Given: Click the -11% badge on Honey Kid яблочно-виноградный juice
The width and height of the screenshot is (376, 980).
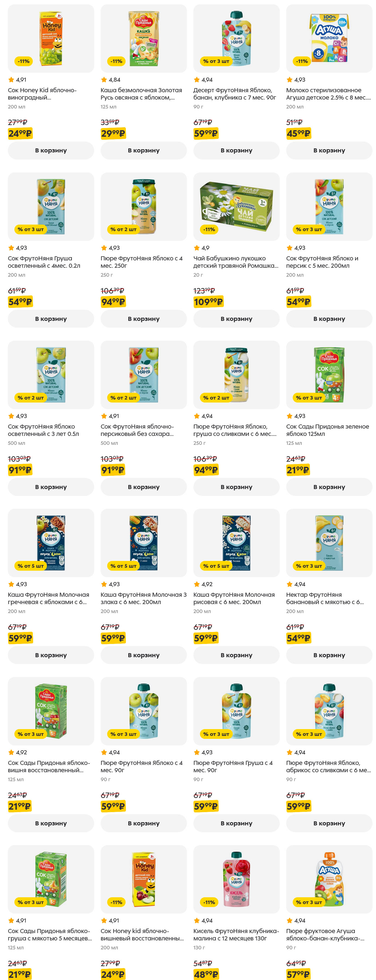Looking at the screenshot, I should pos(24,61).
